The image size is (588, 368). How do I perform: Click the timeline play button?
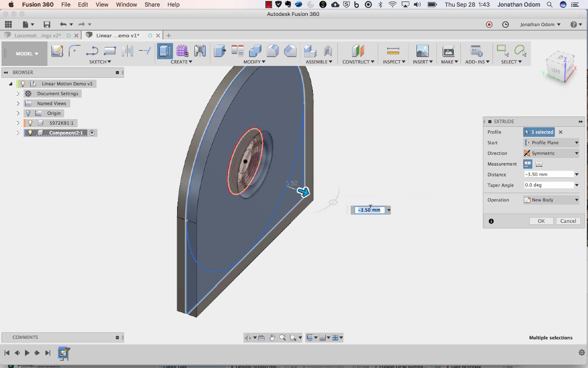point(27,353)
